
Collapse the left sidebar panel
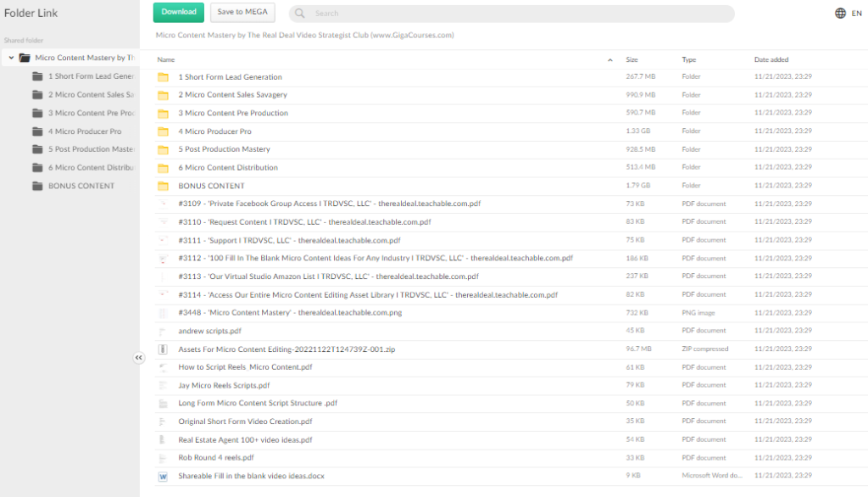[x=139, y=358]
